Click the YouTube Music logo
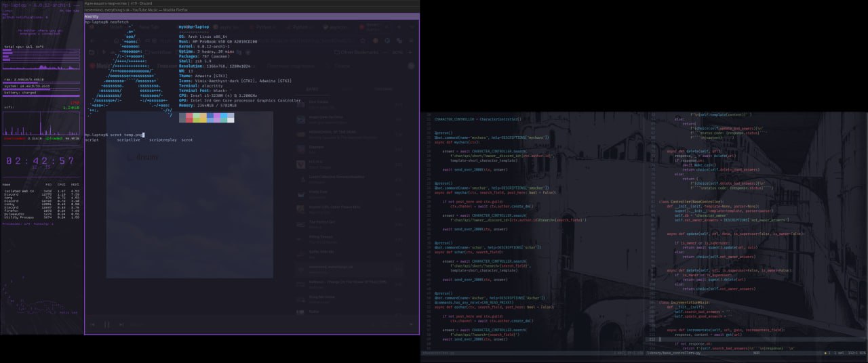Screen dimensions: 868x363 click(102, 66)
